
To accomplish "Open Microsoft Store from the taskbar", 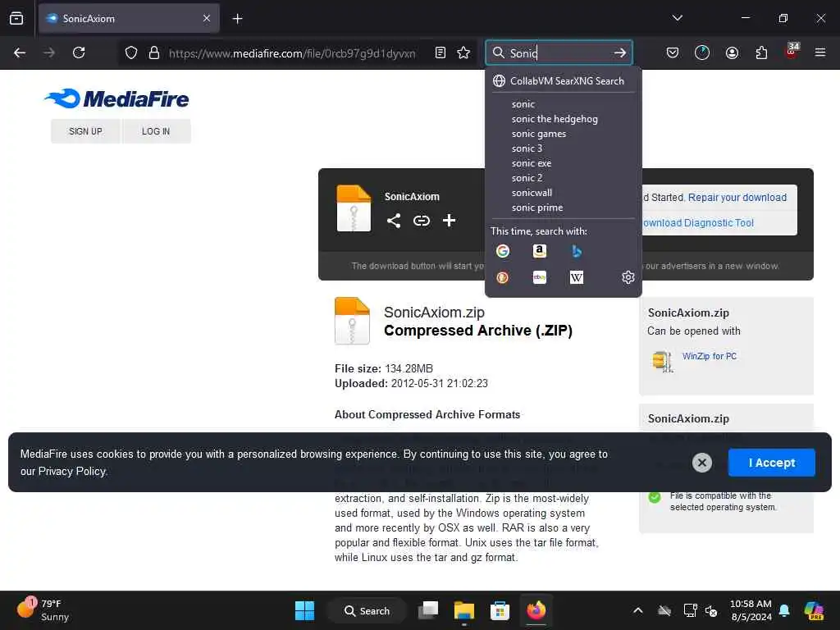I will click(500, 610).
